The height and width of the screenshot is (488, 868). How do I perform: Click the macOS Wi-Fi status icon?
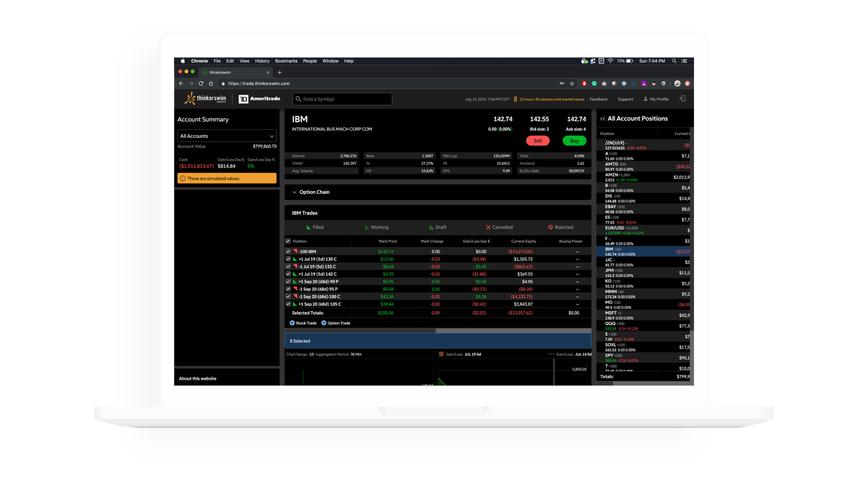[610, 61]
